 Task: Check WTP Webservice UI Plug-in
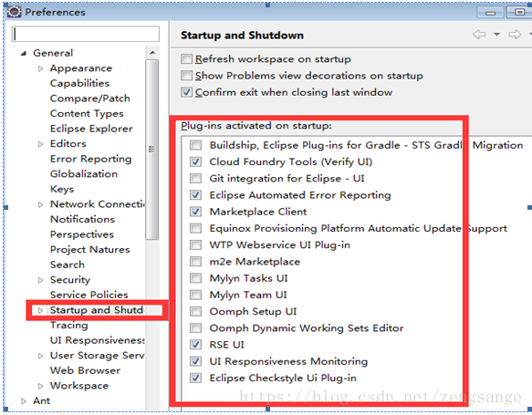pyautogui.click(x=195, y=244)
